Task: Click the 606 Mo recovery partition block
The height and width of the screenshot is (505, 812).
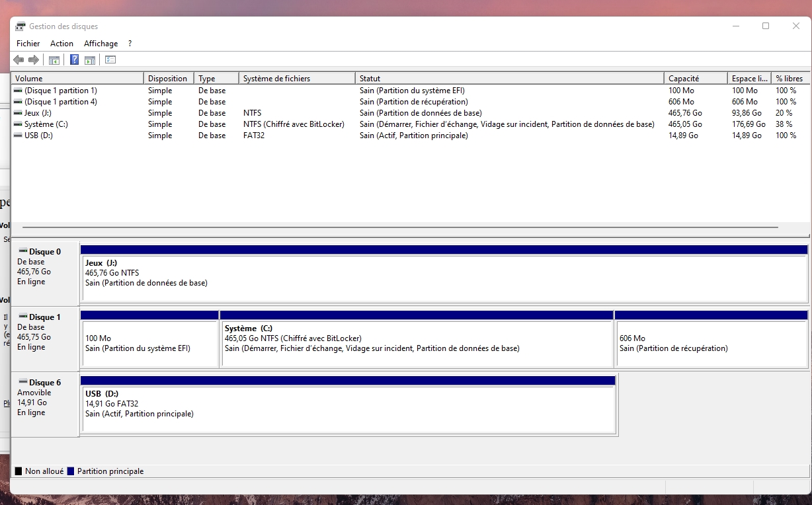Action: (x=711, y=344)
